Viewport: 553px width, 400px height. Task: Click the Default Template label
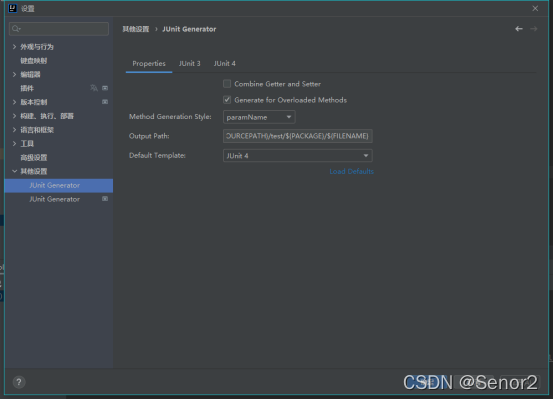[157, 155]
